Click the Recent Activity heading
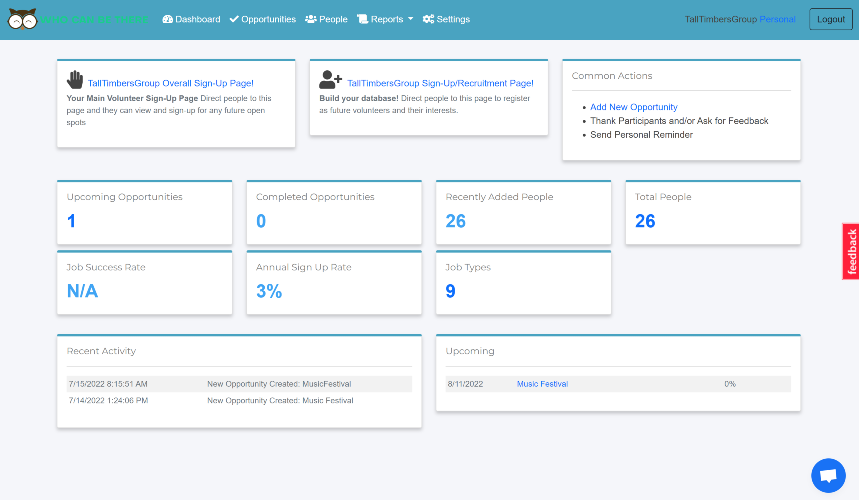Image resolution: width=859 pixels, height=500 pixels. coord(101,351)
